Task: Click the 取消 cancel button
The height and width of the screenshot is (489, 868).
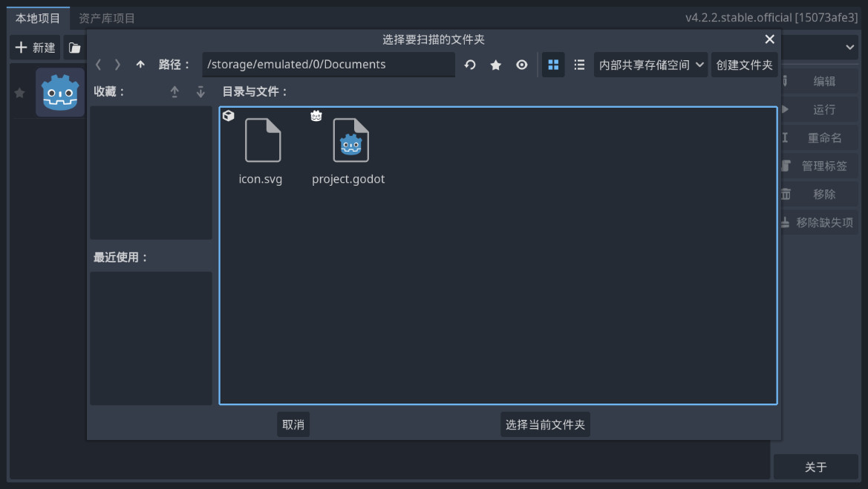Action: pyautogui.click(x=293, y=424)
